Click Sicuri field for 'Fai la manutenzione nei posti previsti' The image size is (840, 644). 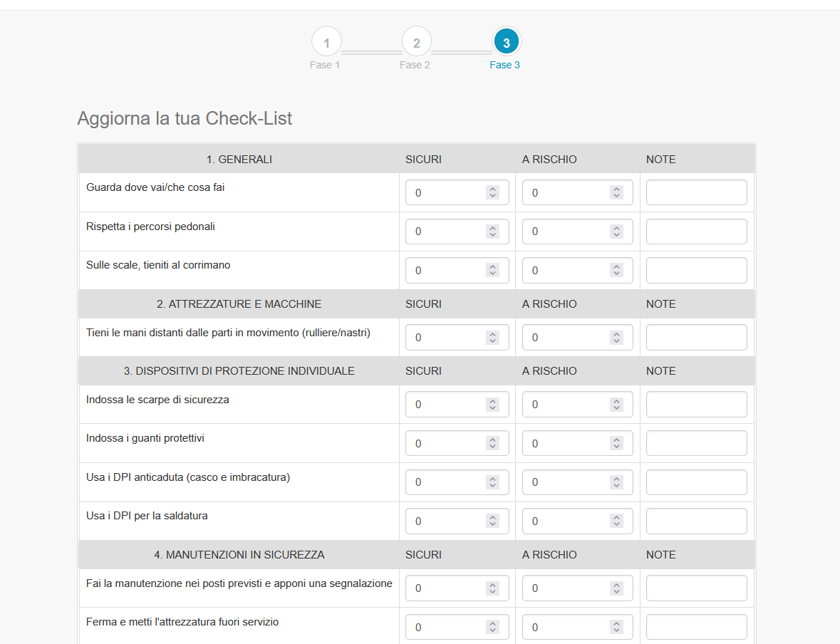[445, 588]
